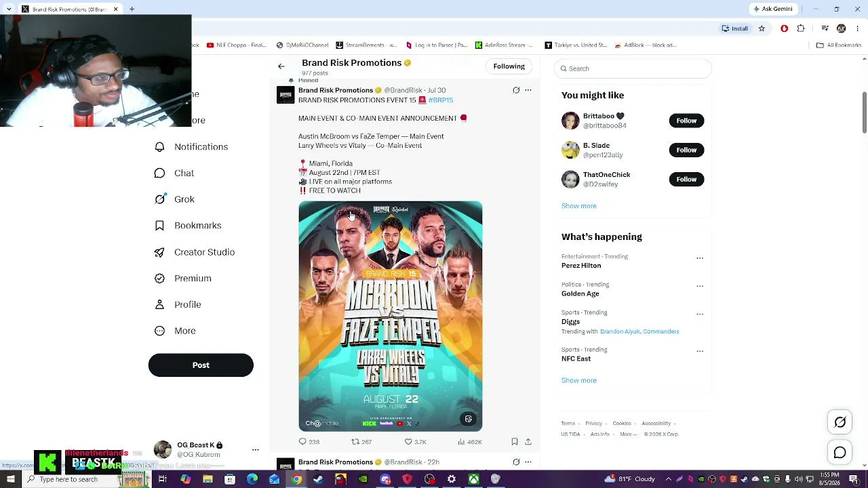
Task: Click the Creator Studio rocket icon
Action: [x=159, y=252]
